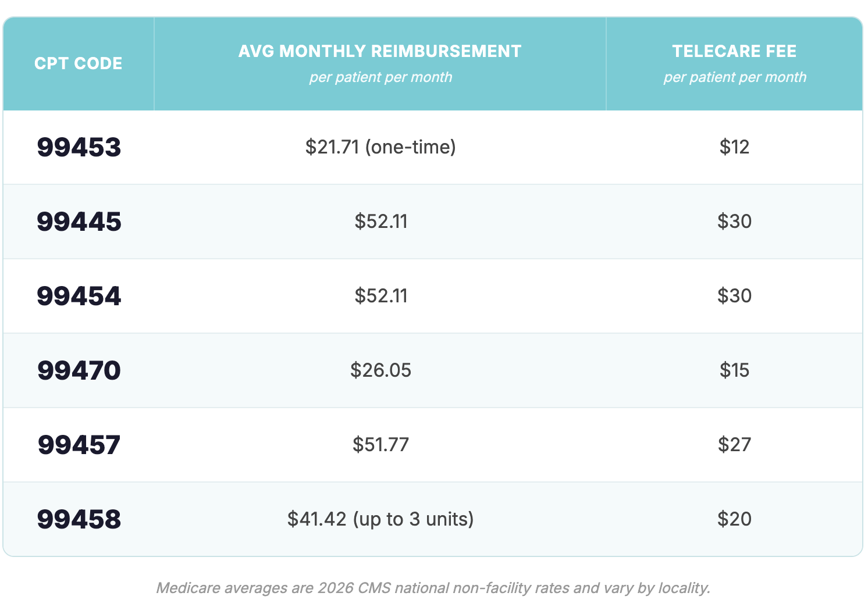Click $52.11 reimbursement in the 99445 row

[381, 222]
